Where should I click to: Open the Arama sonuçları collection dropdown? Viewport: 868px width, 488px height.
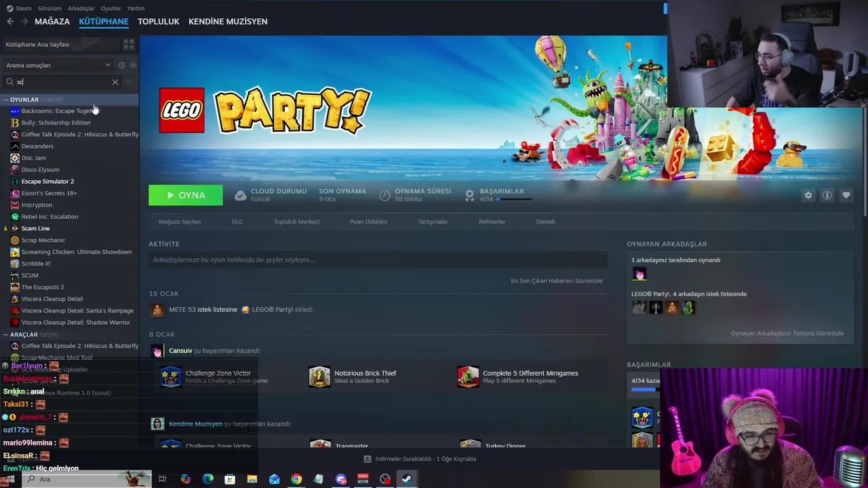[x=58, y=65]
